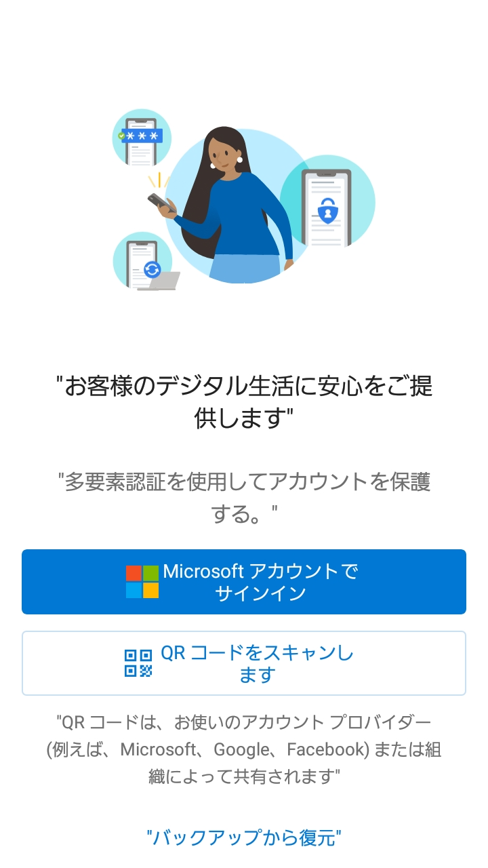
Task: Tap the green checkmark badge
Action: 121,136
